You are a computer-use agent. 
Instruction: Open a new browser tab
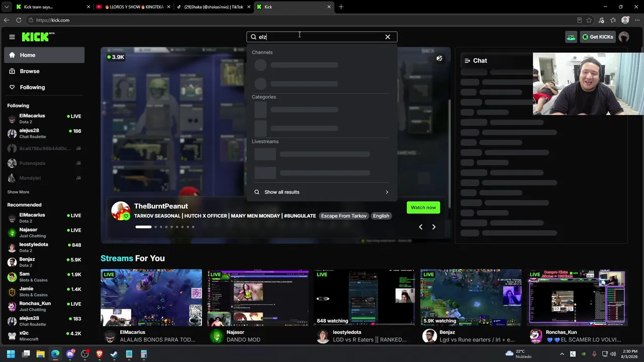coord(341,7)
